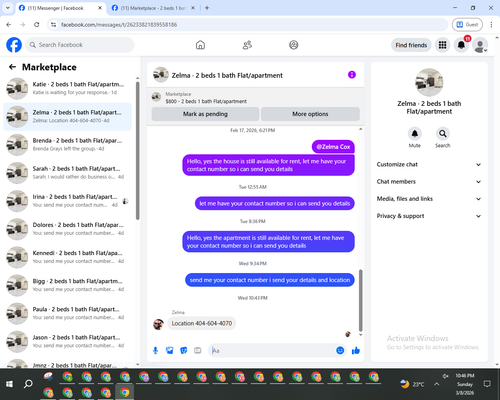
Task: Open the emoji picker in composer
Action: pos(340,350)
